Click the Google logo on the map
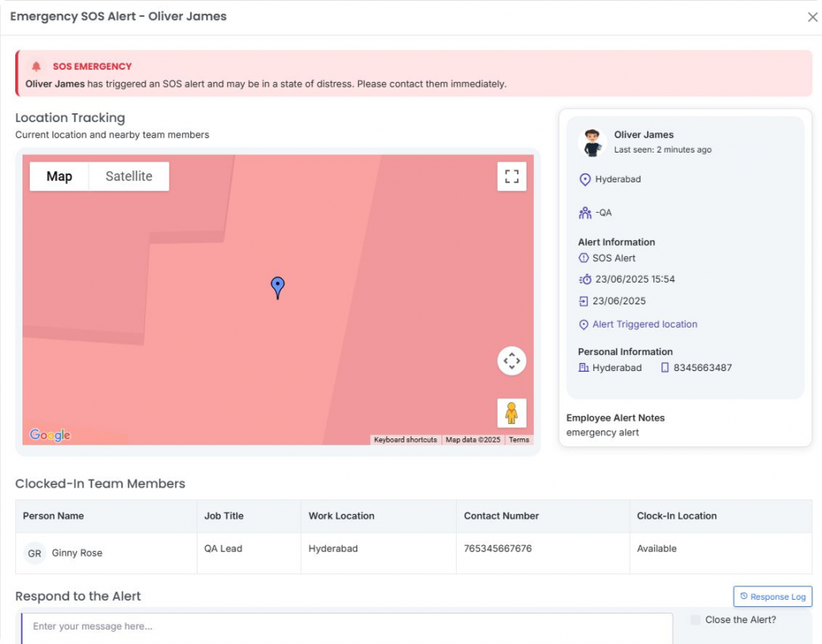The image size is (822, 644). [x=50, y=435]
